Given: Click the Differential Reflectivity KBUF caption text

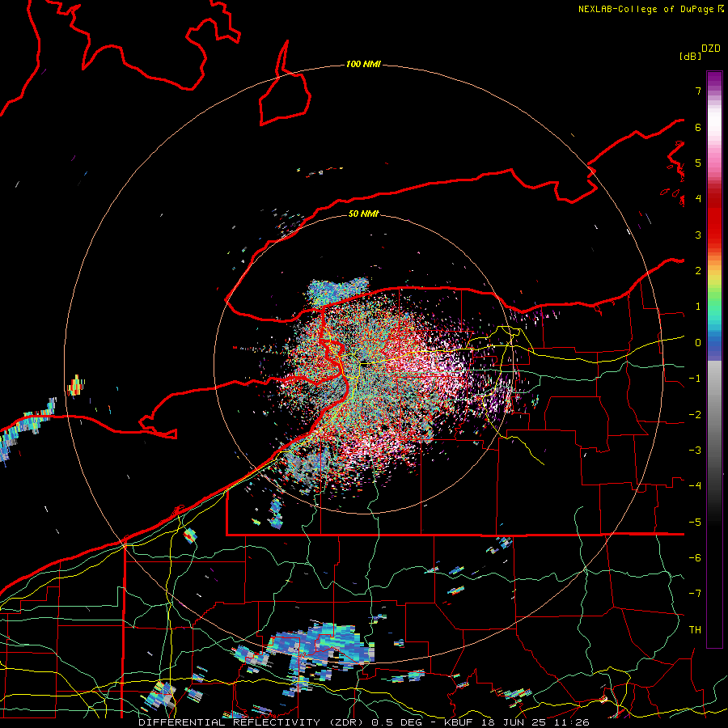Looking at the screenshot, I should tap(364, 722).
